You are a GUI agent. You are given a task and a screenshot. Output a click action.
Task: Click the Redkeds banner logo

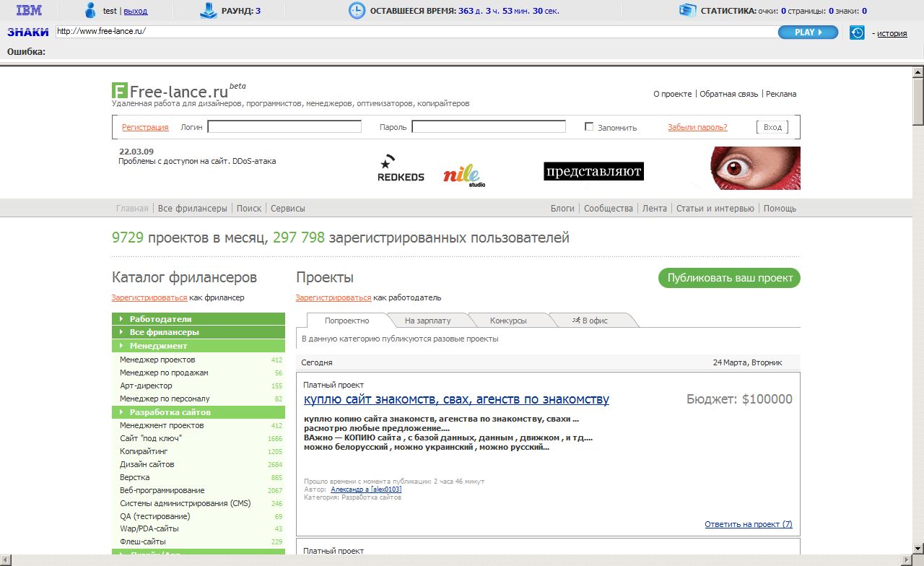401,169
